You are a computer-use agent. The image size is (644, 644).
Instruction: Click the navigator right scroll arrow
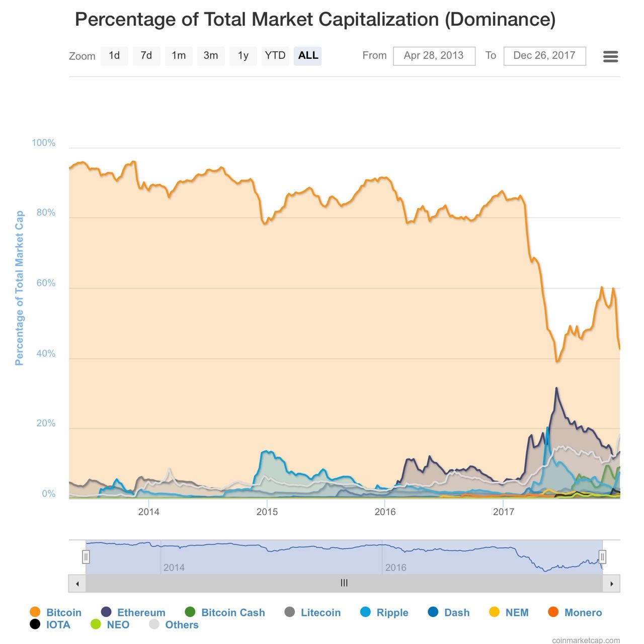coord(611,584)
